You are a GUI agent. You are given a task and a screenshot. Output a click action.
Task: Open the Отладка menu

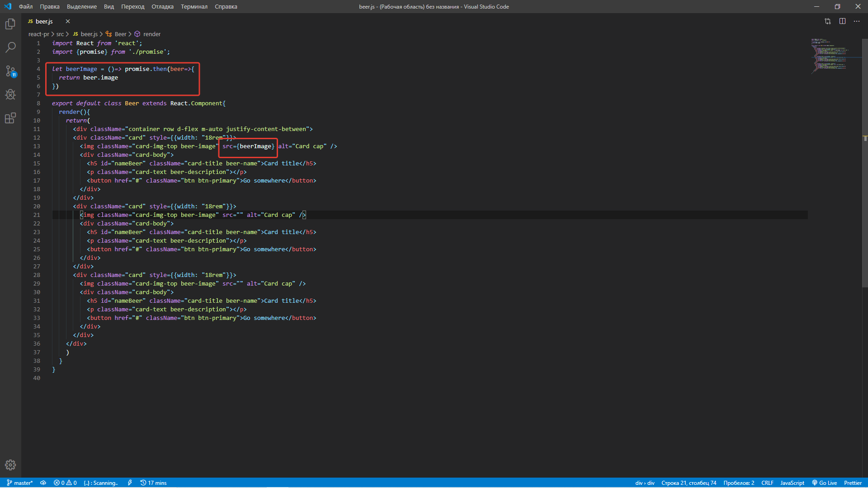163,6
